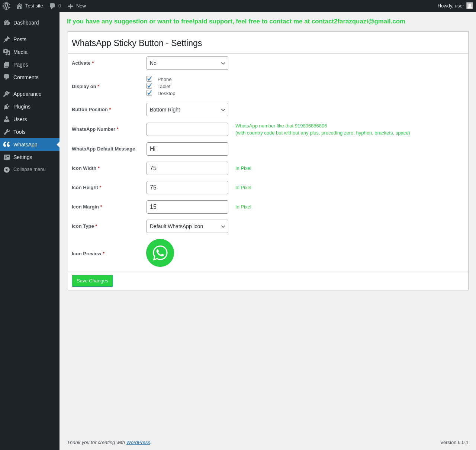This screenshot has height=450, width=476.
Task: Open the Settings menu item
Action: coord(30,157)
